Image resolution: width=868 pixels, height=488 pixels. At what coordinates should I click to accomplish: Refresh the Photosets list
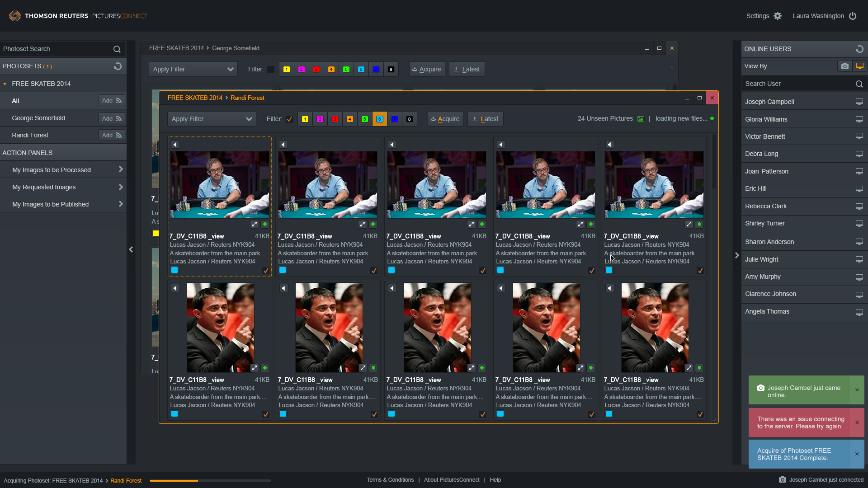pos(118,66)
